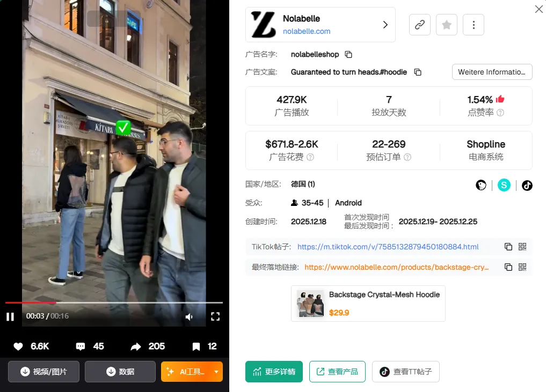
Task: Click the 22-269 estimated orders value
Action: [x=389, y=144]
